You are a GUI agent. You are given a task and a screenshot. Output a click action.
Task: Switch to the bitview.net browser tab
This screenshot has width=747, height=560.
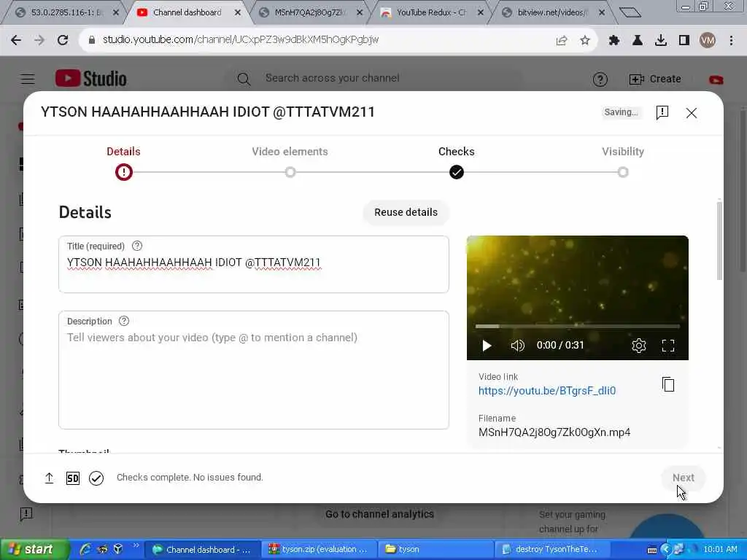553,13
